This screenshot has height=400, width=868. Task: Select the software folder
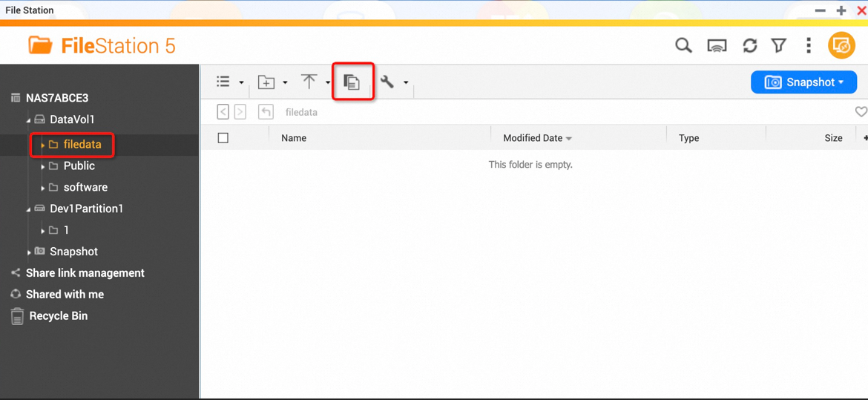(x=85, y=187)
